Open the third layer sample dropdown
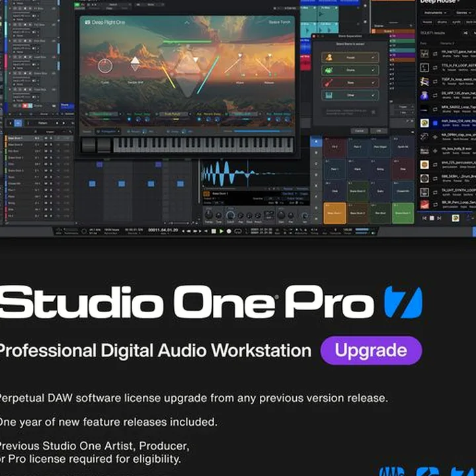The height and width of the screenshot is (476, 476). (243, 114)
